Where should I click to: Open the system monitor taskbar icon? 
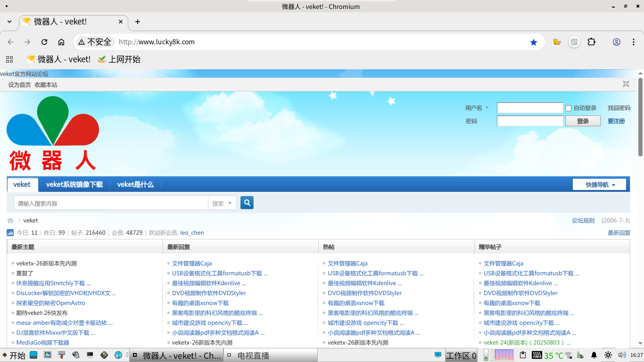(x=48, y=355)
